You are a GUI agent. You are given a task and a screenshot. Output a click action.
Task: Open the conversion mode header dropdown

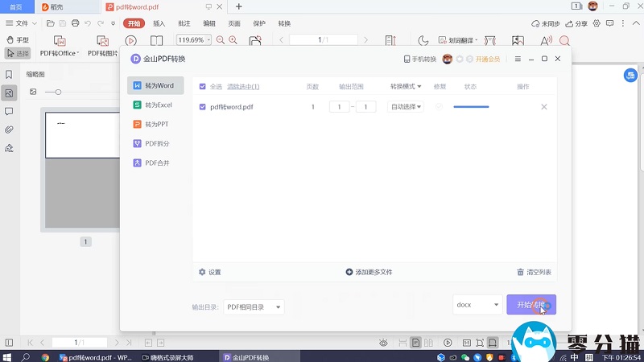(406, 87)
